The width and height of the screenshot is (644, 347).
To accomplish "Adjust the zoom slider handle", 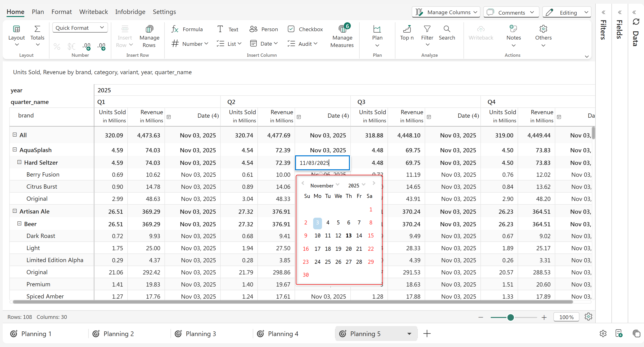I will click(510, 317).
